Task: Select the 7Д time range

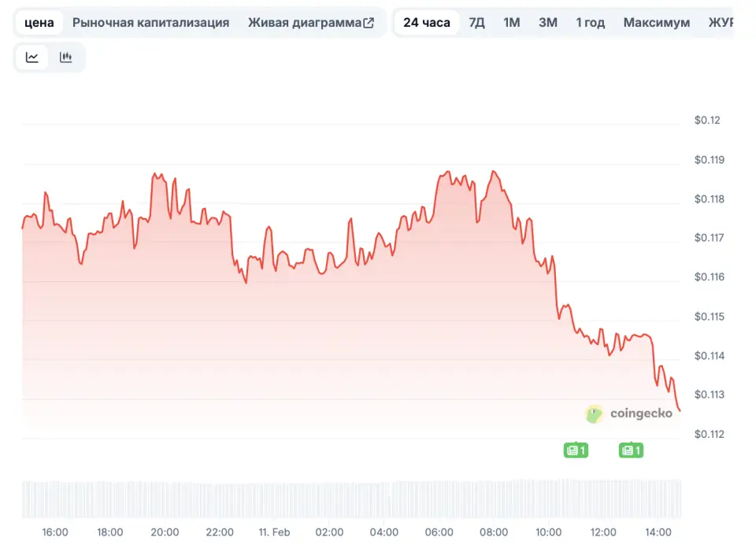Action: 477,23
